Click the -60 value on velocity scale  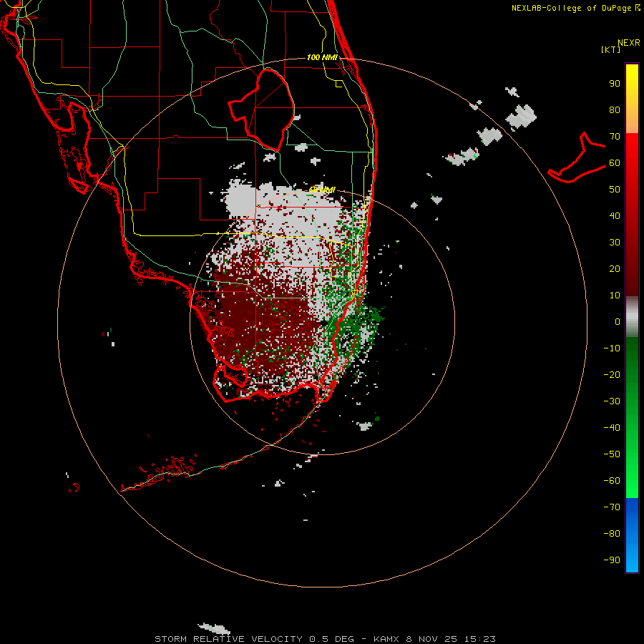click(x=612, y=481)
